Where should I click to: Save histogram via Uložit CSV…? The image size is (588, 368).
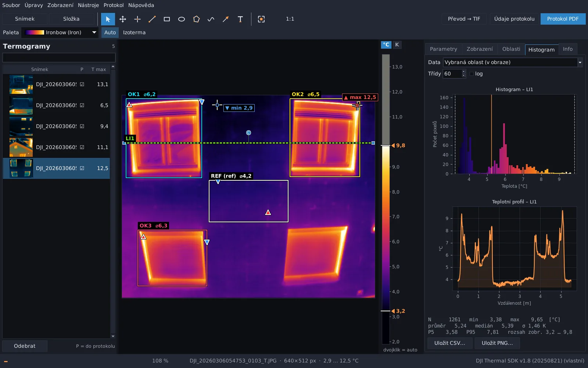pyautogui.click(x=449, y=343)
